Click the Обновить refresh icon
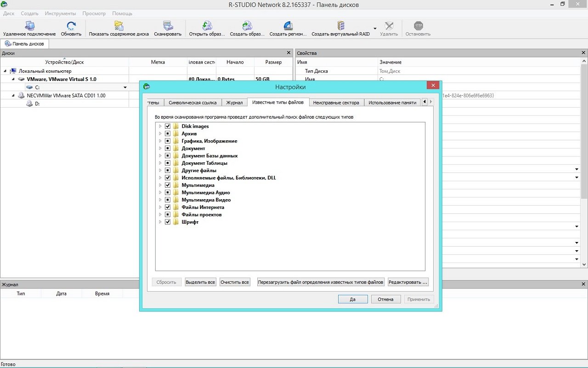Viewport: 588px width, 368px height. (x=71, y=26)
